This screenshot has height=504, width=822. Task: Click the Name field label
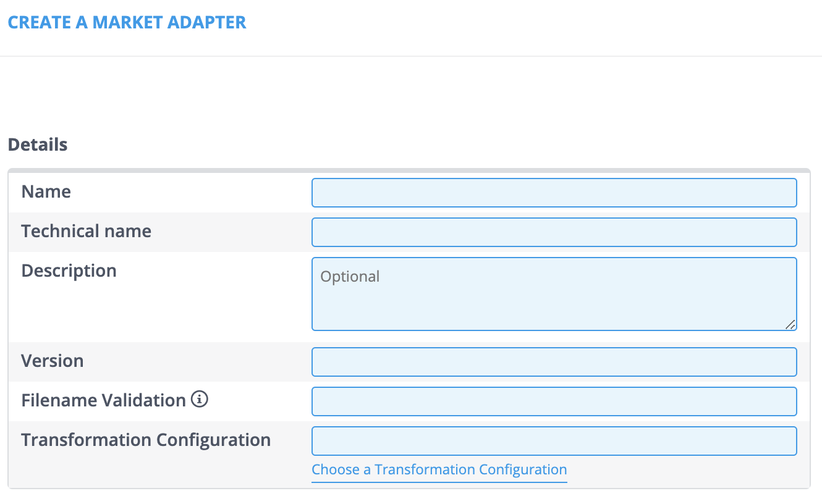46,191
